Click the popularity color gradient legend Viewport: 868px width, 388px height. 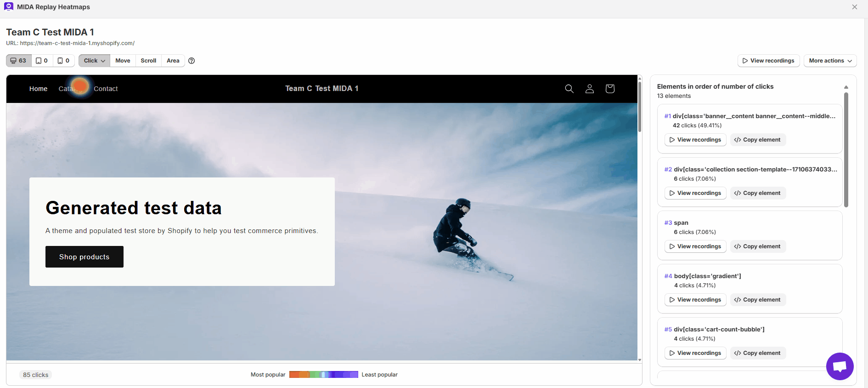tap(323, 375)
